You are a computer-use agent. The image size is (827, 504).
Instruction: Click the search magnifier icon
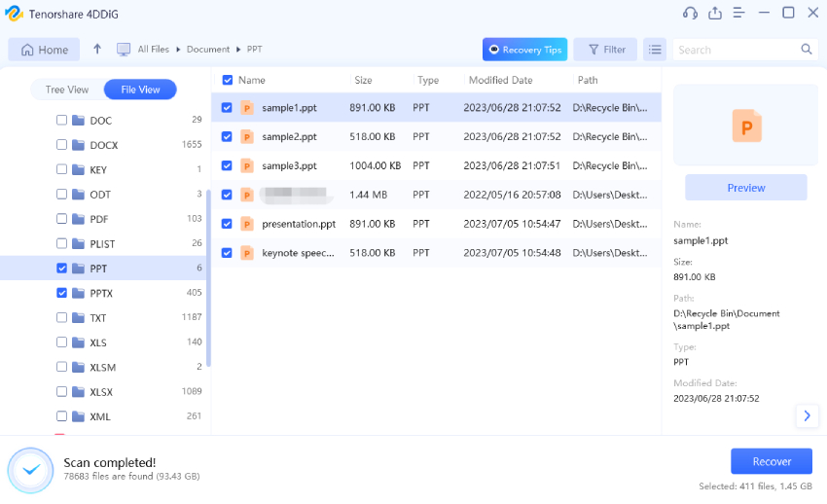pos(807,49)
